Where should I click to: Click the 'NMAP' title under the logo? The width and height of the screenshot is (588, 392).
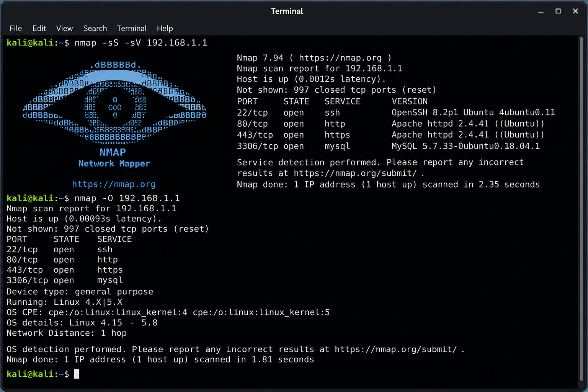[113, 152]
